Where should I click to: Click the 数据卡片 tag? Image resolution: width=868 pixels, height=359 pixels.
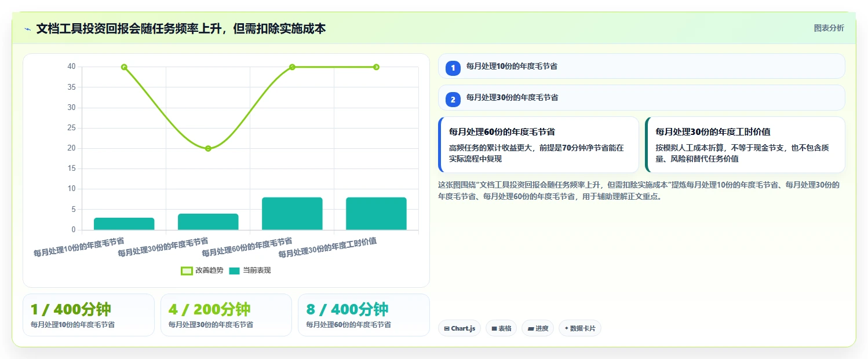[580, 328]
